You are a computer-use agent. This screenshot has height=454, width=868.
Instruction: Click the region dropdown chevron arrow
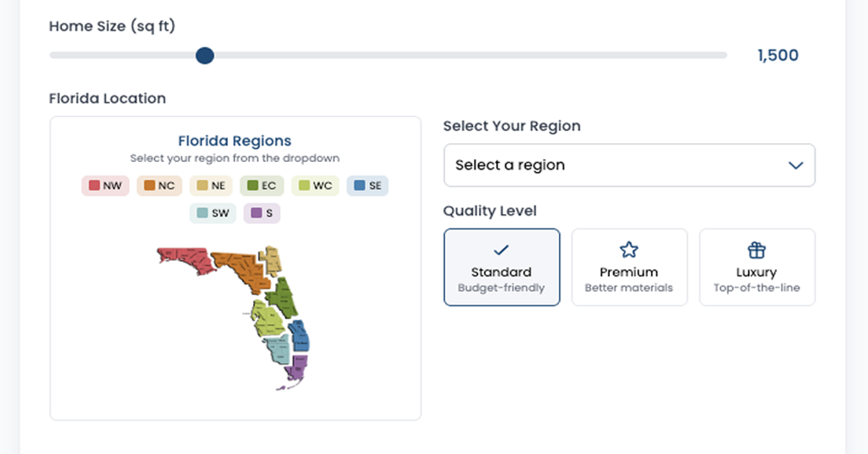point(796,166)
